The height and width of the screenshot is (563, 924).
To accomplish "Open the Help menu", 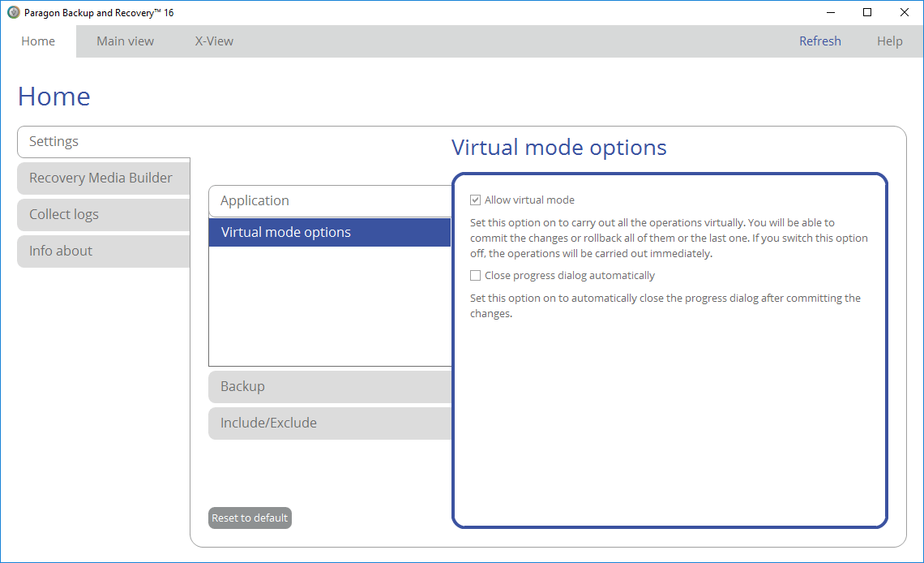I will pyautogui.click(x=889, y=41).
